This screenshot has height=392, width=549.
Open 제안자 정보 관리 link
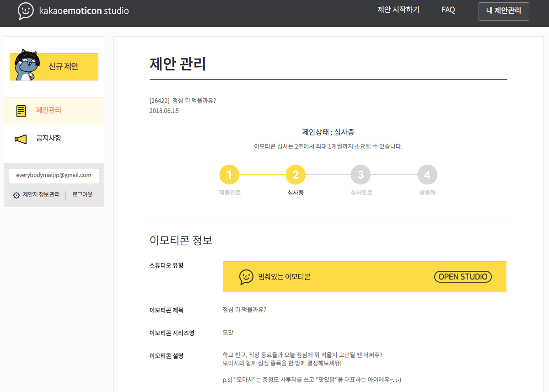pyautogui.click(x=41, y=195)
